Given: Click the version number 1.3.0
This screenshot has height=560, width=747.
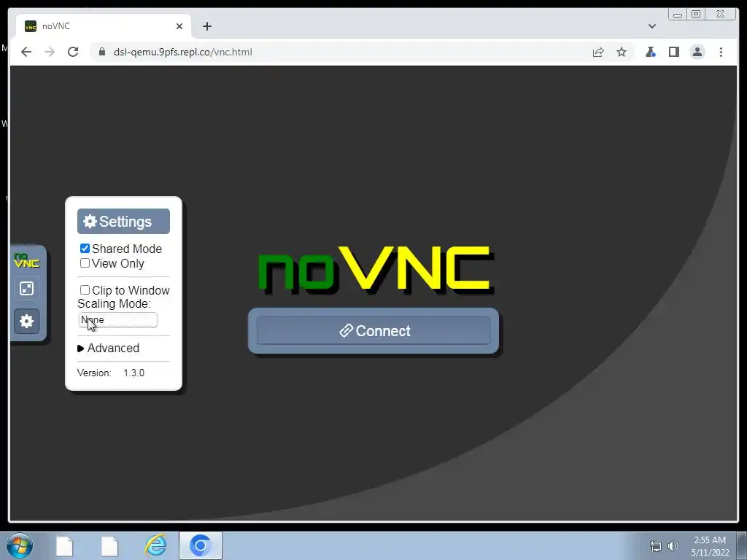Looking at the screenshot, I should click(x=134, y=373).
